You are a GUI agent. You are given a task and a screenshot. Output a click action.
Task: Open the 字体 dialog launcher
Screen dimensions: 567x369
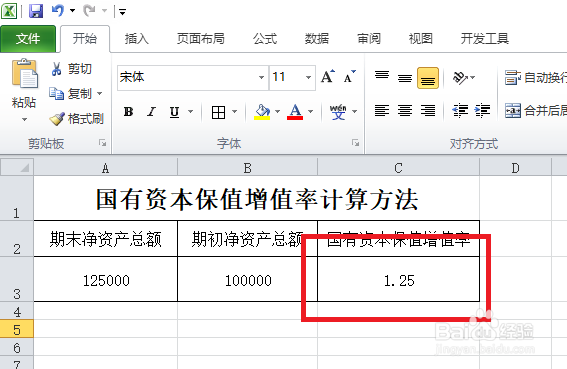(355, 143)
